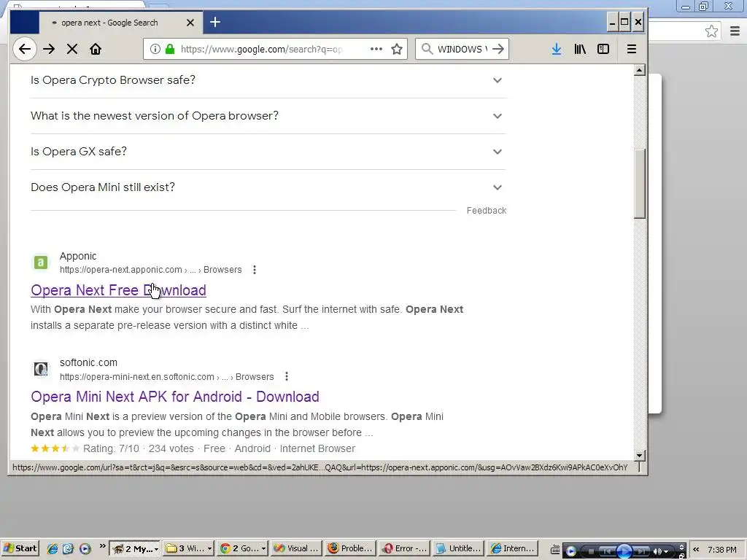
Task: Click the second quick launch icon
Action: point(68,548)
